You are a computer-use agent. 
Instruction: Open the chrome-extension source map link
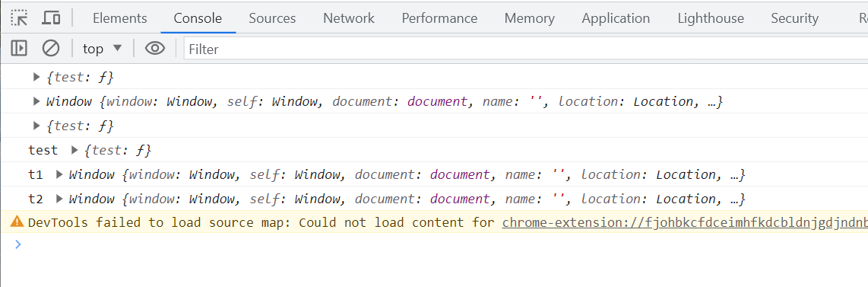pyautogui.click(x=685, y=223)
